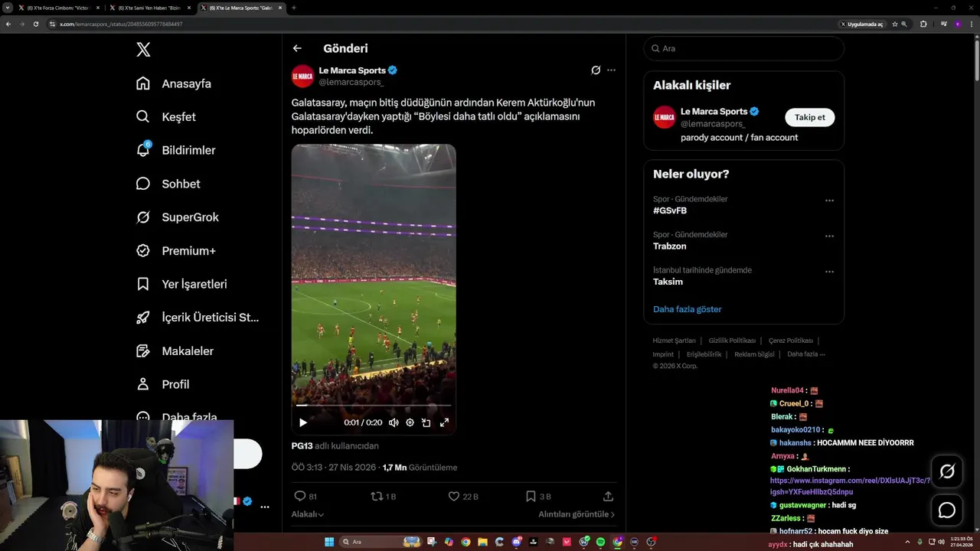Image resolution: width=980 pixels, height=551 pixels.
Task: Share the post via share icon
Action: 609,496
